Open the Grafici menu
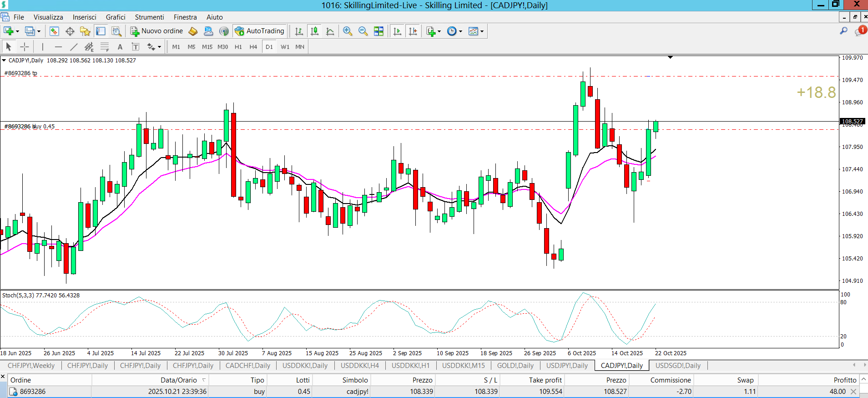Image resolution: width=868 pixels, height=398 pixels. pyautogui.click(x=116, y=17)
